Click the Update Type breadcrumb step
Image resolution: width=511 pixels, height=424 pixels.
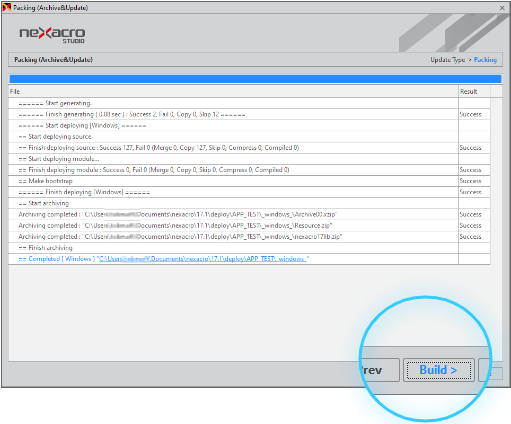(447, 60)
